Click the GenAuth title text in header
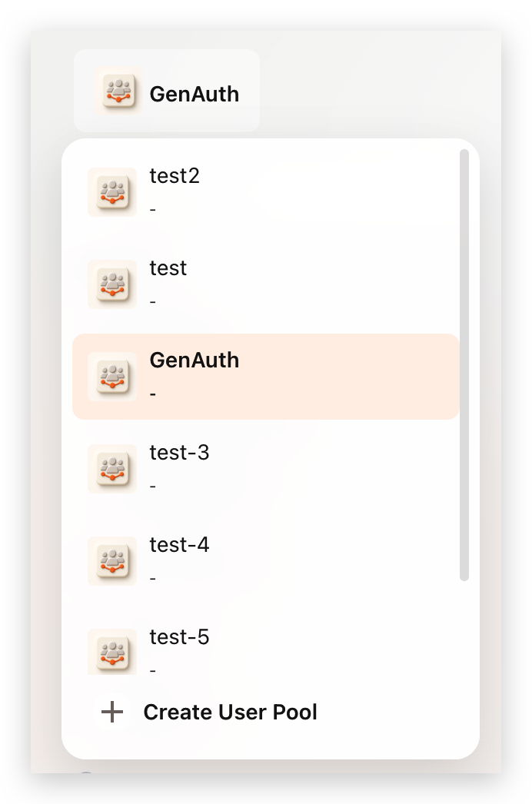Image resolution: width=532 pixels, height=804 pixels. click(x=195, y=95)
